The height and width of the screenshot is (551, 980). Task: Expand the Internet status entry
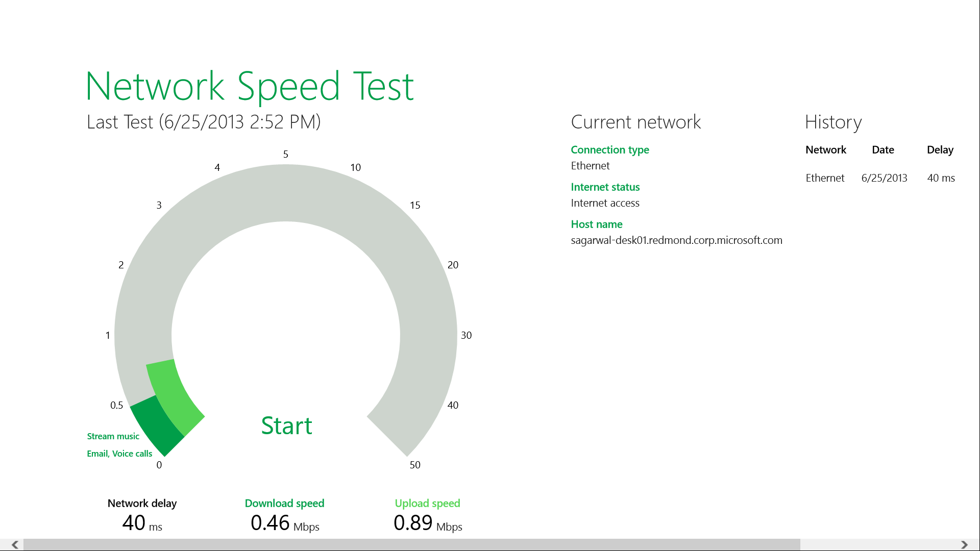click(605, 187)
